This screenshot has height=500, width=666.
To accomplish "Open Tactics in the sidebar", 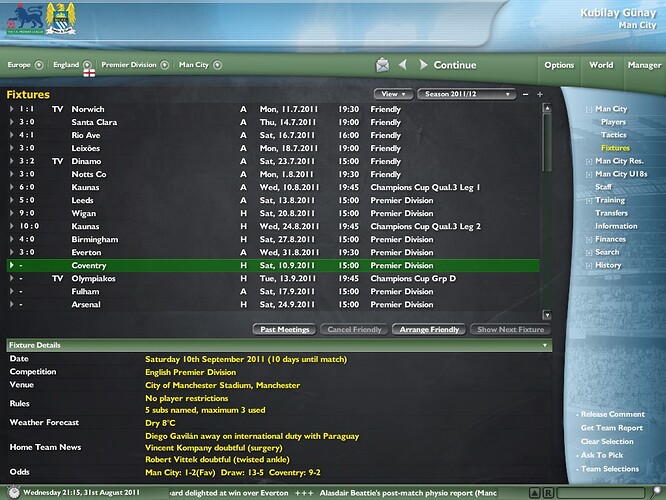I will 614,135.
